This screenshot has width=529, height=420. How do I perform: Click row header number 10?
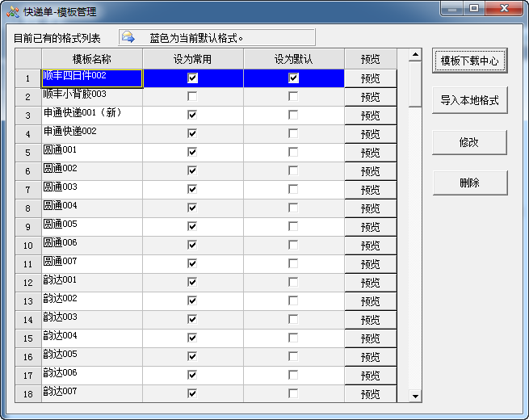28,246
